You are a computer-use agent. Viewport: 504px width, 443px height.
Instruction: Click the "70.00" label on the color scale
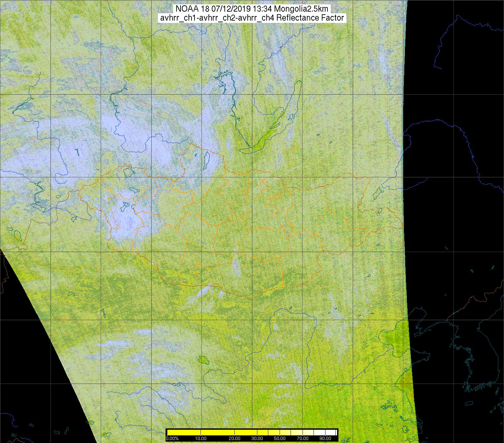click(x=303, y=438)
